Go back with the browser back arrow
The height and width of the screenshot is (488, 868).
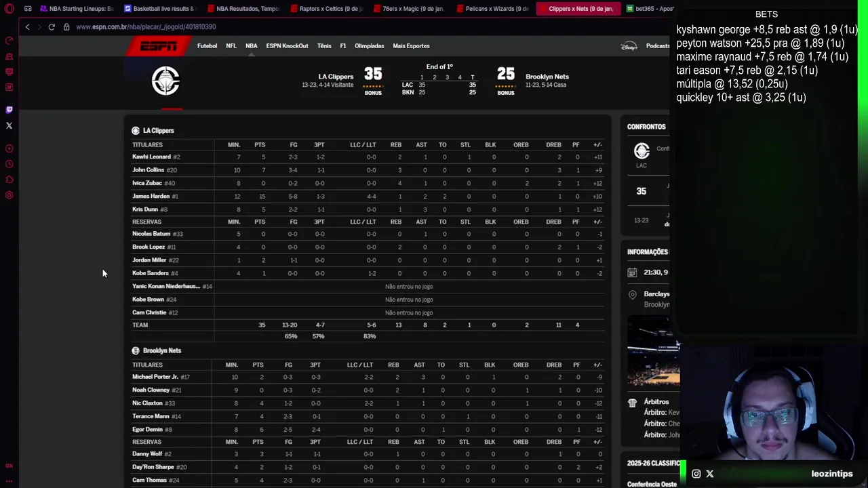click(27, 27)
